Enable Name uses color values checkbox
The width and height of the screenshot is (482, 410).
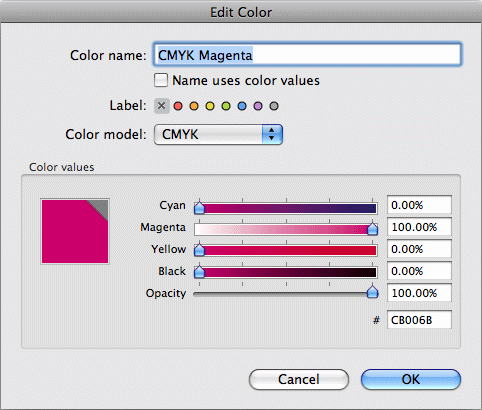[161, 80]
